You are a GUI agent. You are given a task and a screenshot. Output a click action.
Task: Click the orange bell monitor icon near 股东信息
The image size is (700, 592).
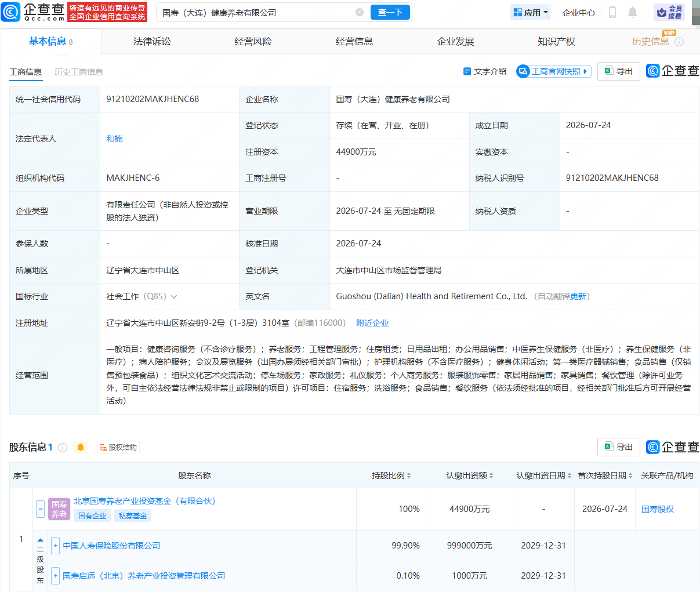[81, 447]
